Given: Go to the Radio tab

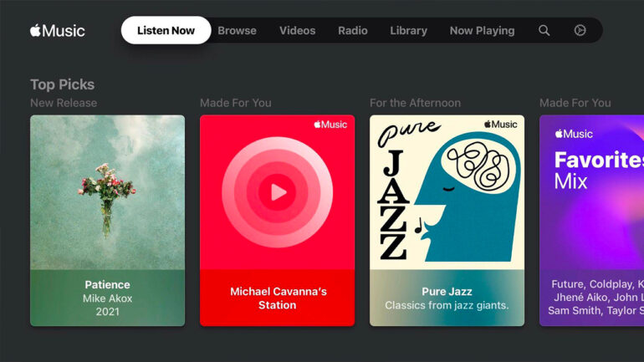Looking at the screenshot, I should [353, 31].
